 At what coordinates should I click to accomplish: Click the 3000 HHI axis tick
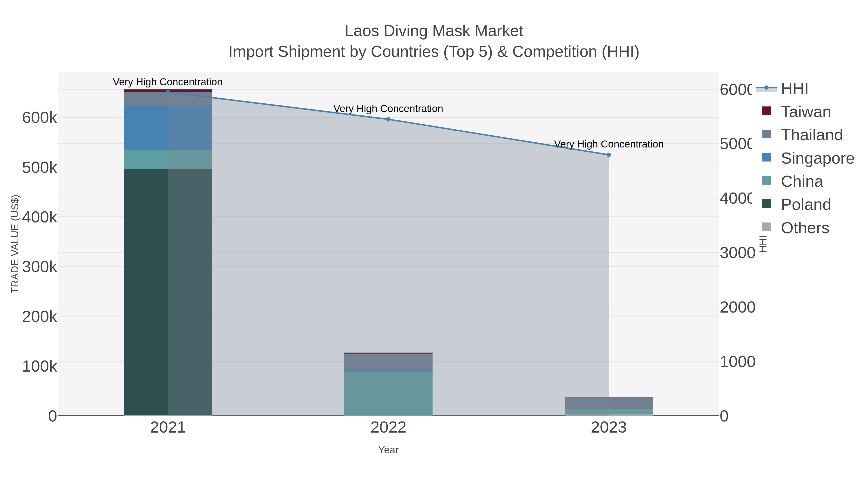(737, 253)
